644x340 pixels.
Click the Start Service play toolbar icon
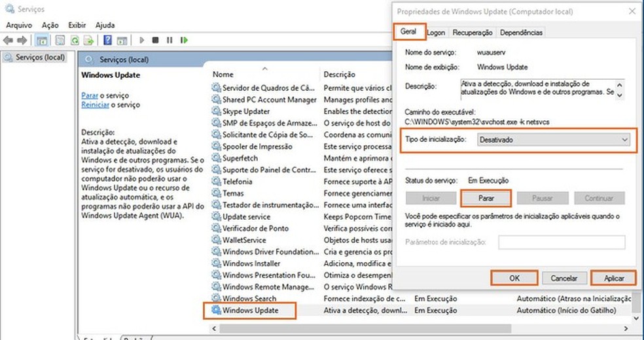[x=142, y=40]
